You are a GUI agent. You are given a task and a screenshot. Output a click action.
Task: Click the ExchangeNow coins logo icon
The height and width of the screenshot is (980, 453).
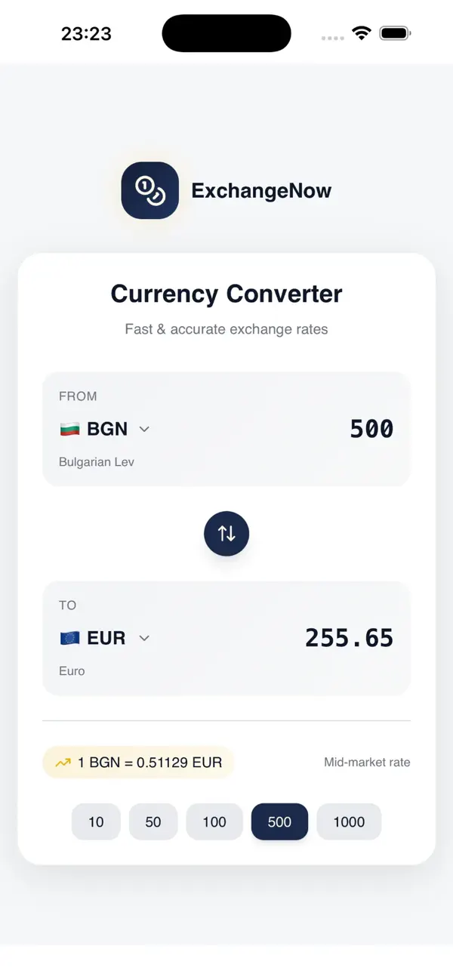coord(149,190)
